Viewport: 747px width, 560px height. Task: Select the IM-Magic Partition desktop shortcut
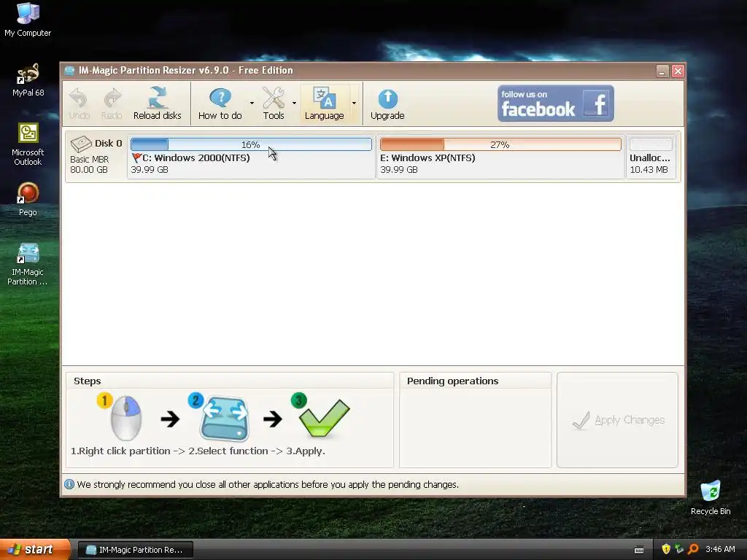[28, 264]
